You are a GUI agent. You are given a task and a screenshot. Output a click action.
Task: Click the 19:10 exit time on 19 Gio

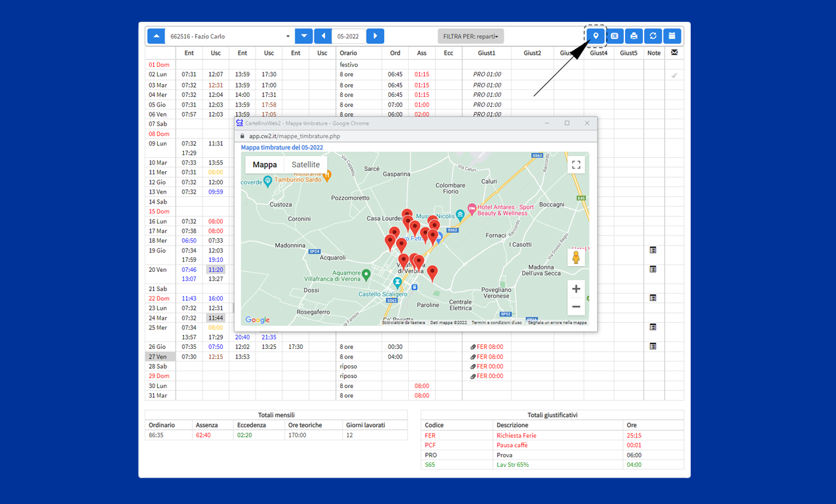216,260
